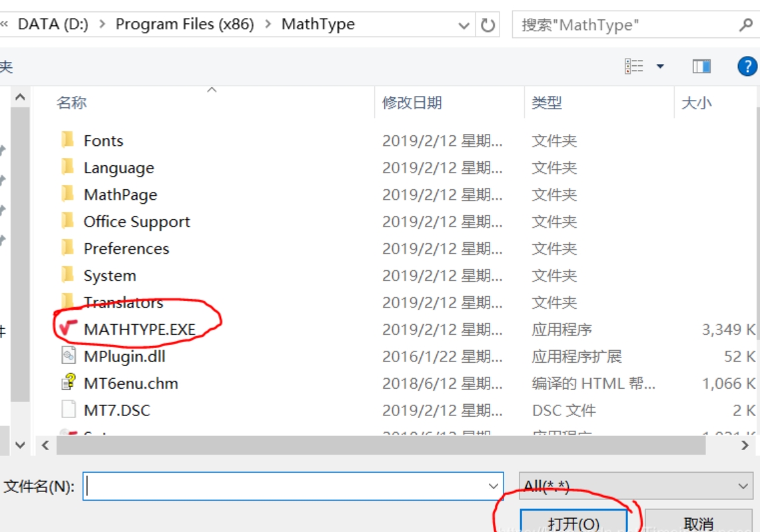Image resolution: width=760 pixels, height=532 pixels.
Task: Click the MPlugin.dll file icon
Action: click(69, 355)
